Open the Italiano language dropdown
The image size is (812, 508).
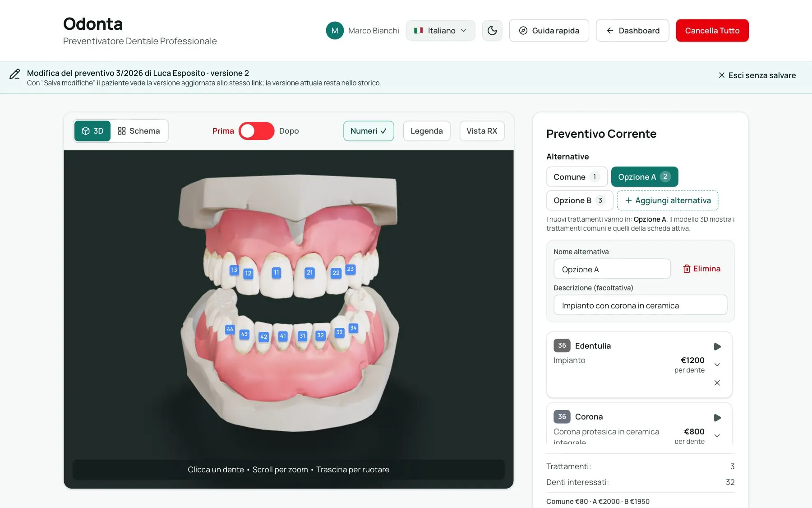440,31
